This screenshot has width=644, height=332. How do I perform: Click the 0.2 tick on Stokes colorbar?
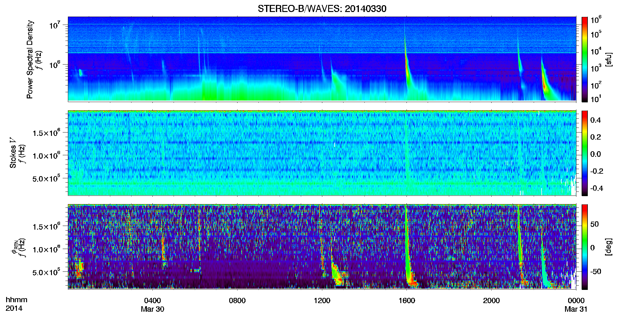595,137
